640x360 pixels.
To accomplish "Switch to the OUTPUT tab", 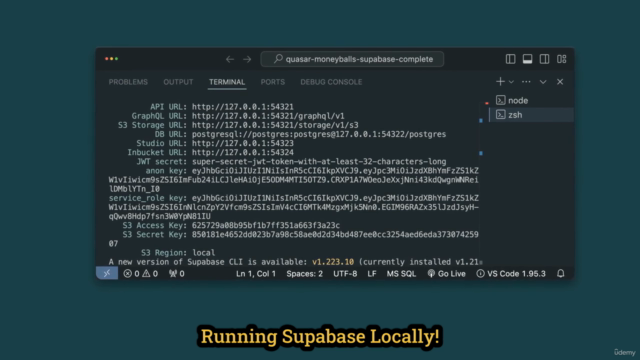I will pos(178,82).
